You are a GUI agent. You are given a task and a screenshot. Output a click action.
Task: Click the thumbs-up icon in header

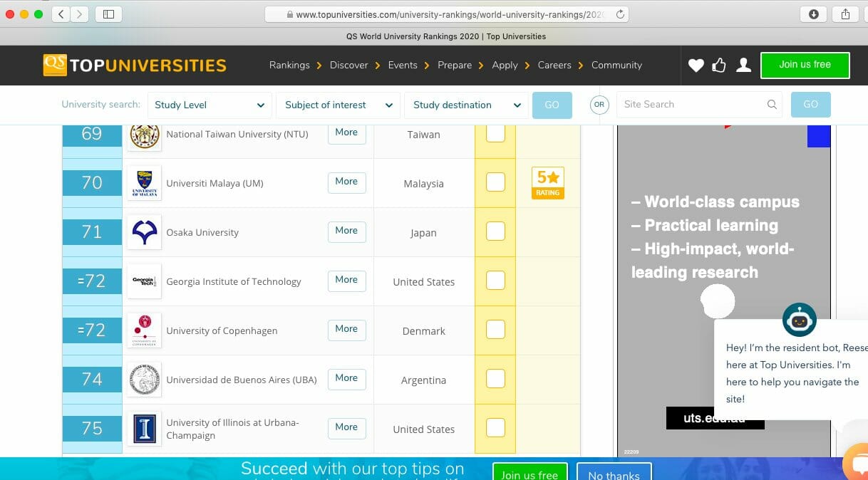point(719,66)
